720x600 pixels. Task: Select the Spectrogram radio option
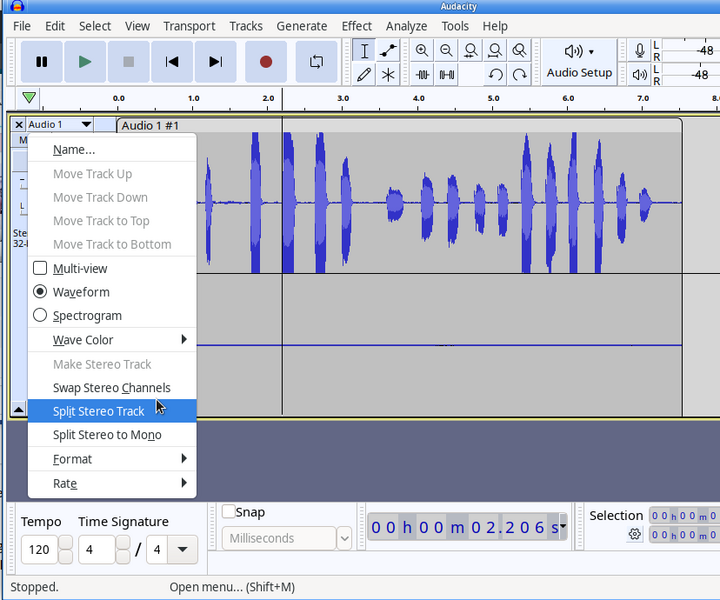tap(40, 315)
